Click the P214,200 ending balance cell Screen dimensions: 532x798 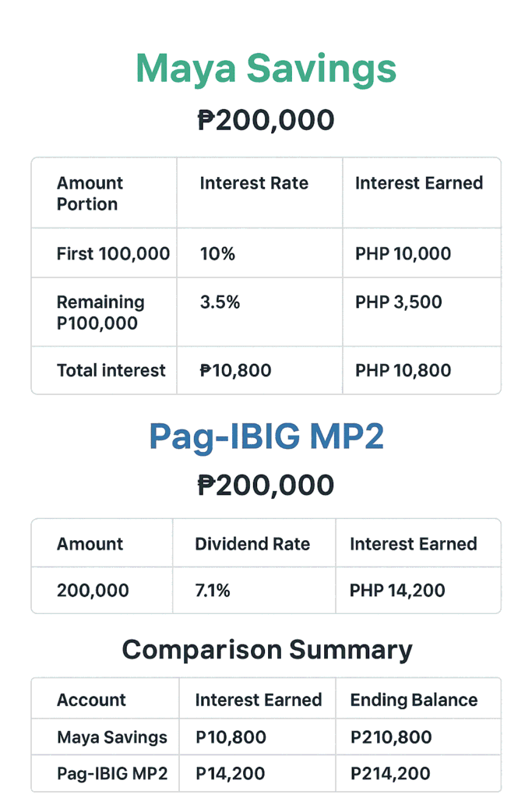[390, 774]
